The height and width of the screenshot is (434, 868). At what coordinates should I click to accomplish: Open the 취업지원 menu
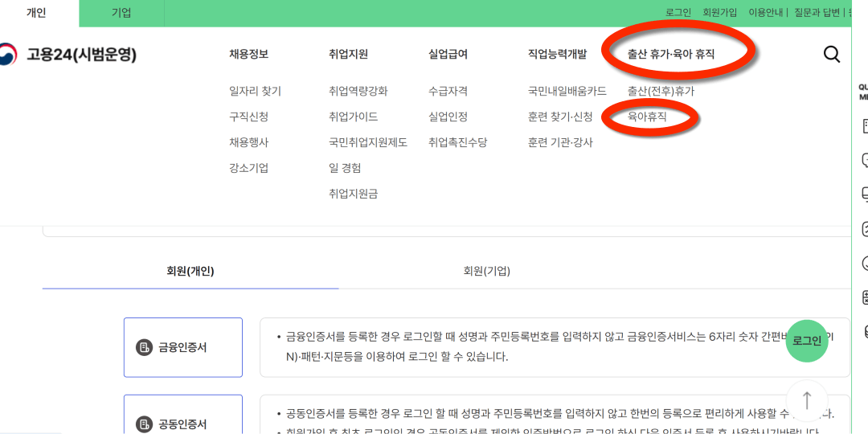[x=348, y=55]
